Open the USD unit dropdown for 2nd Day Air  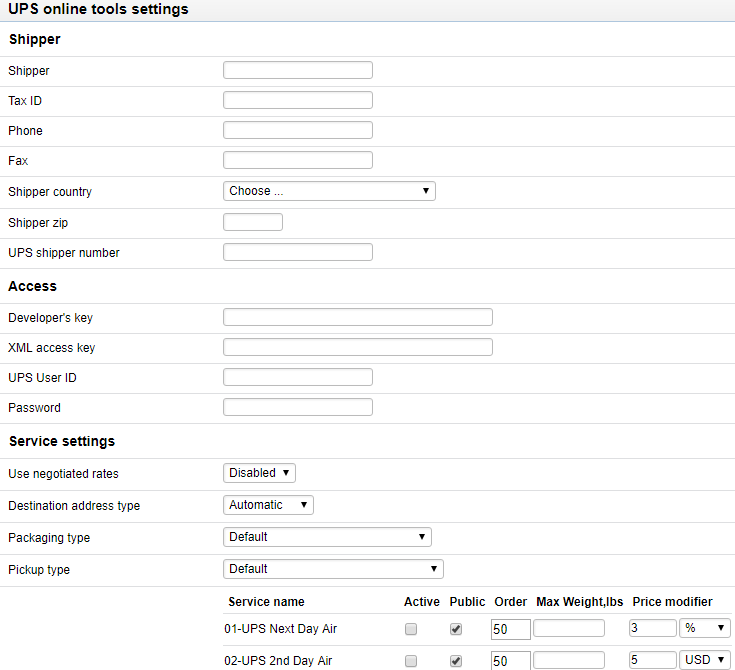[x=705, y=660]
